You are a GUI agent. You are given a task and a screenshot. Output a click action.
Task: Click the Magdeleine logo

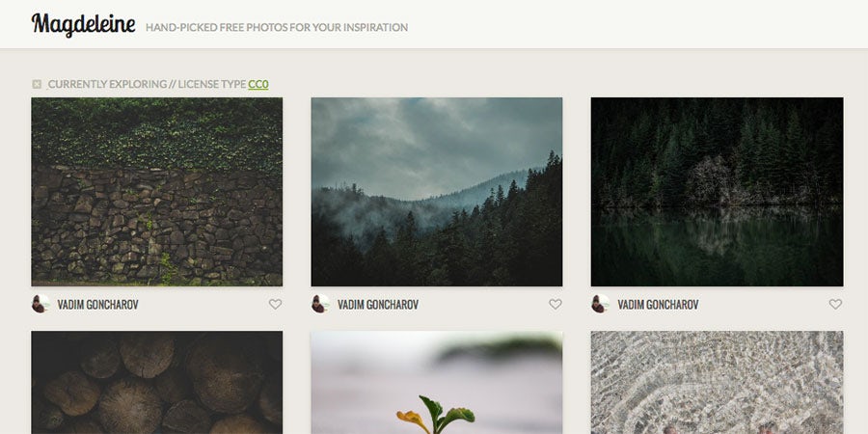pyautogui.click(x=83, y=25)
